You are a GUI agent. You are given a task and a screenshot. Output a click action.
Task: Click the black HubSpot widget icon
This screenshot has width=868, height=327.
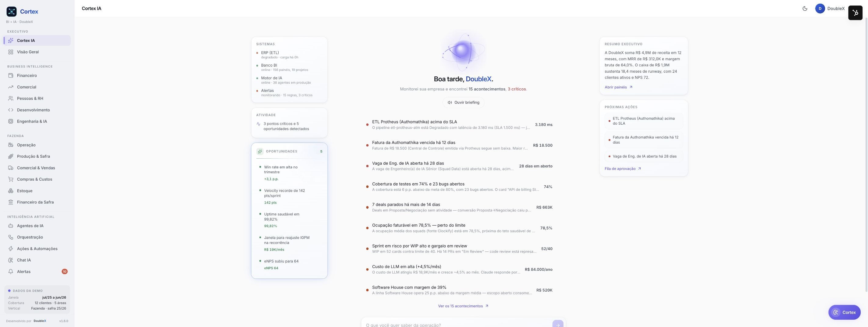pyautogui.click(x=855, y=13)
